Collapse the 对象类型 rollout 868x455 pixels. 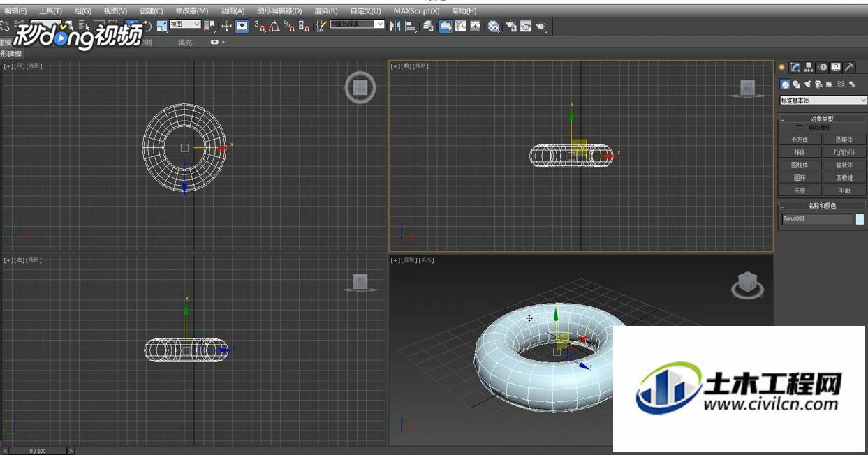coord(822,119)
